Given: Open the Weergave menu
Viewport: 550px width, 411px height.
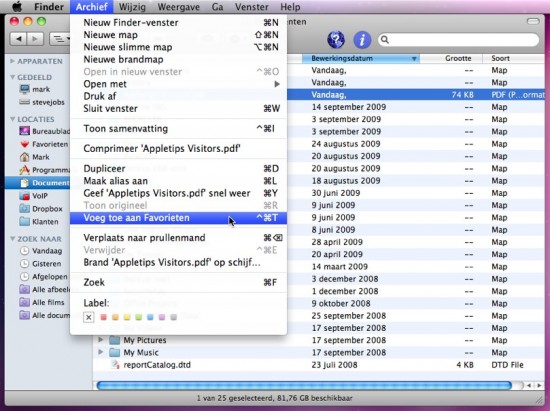Looking at the screenshot, I should (179, 7).
